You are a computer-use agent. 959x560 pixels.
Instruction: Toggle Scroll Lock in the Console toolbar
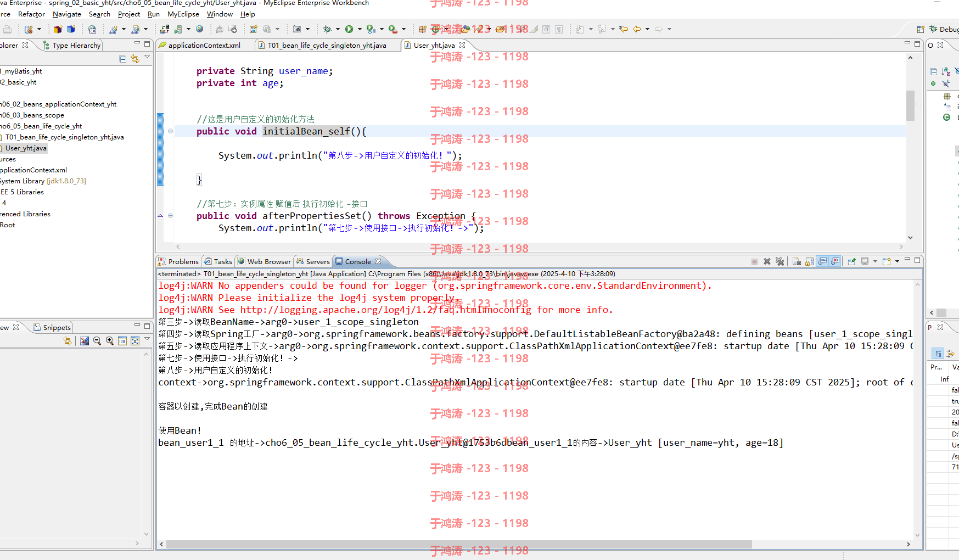pyautogui.click(x=809, y=262)
